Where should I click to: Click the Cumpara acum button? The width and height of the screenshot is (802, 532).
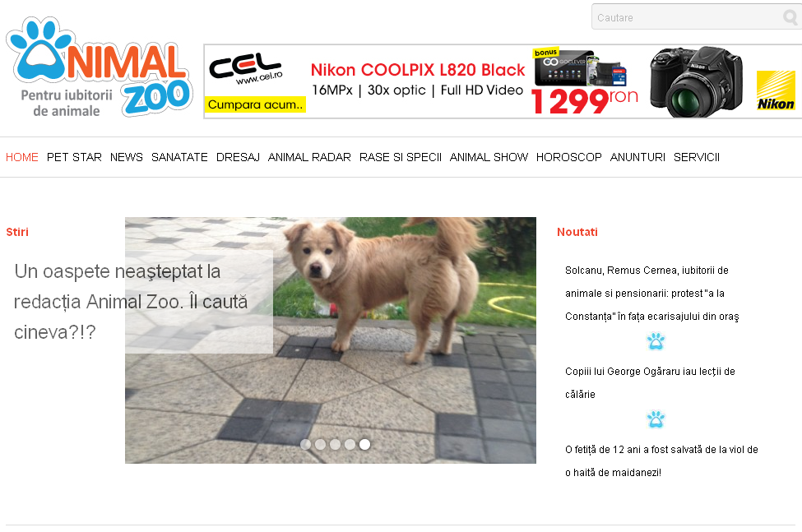pos(255,104)
